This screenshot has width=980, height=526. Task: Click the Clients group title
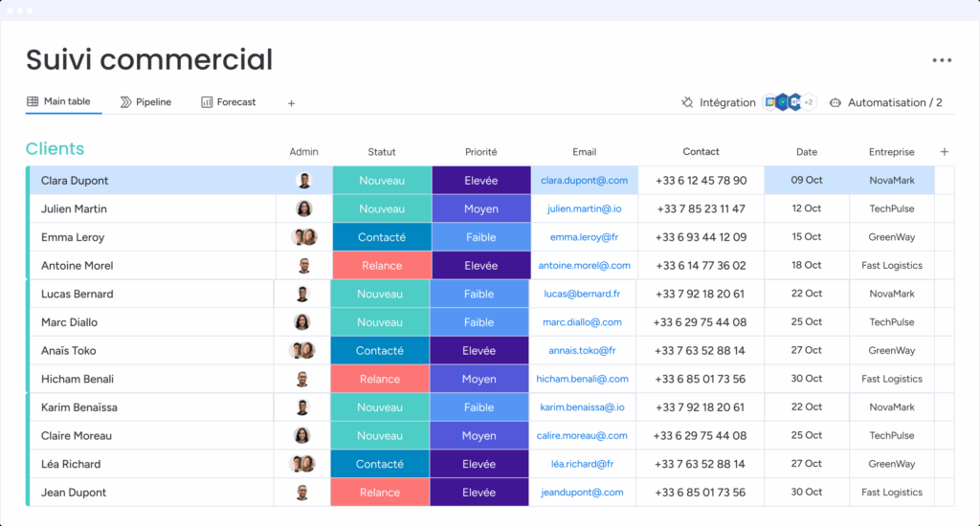coord(55,148)
